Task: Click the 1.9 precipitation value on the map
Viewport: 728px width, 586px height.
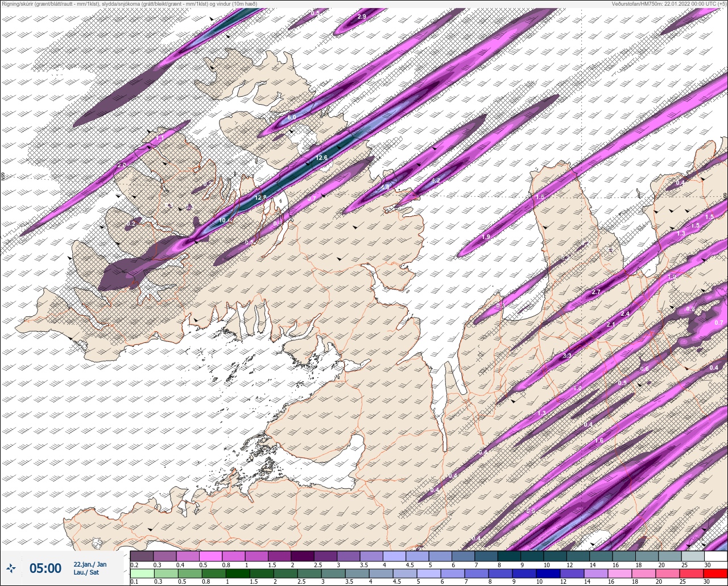Action: (x=486, y=237)
